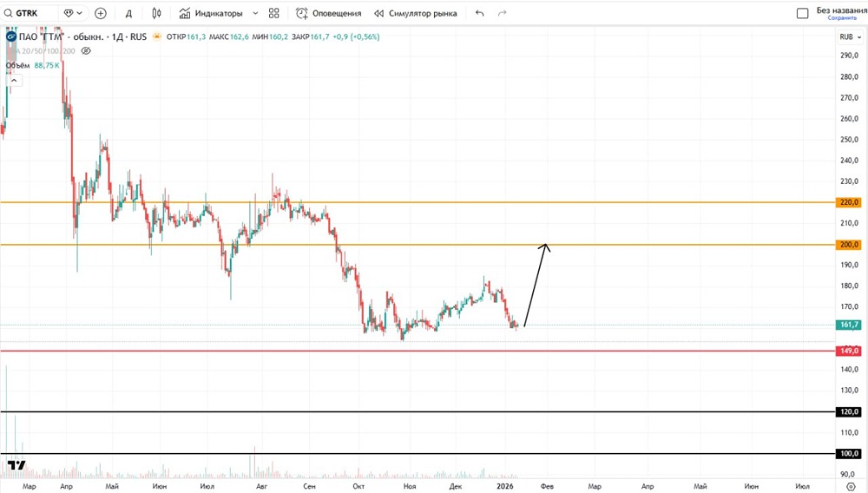The width and height of the screenshot is (868, 493).
Task: Launch the Симулятор рынка replay mode
Action: (416, 13)
